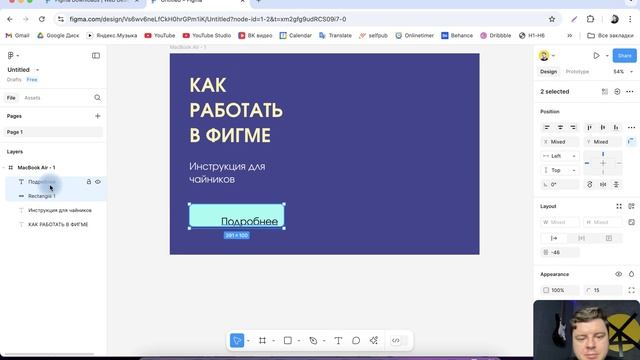Open Frame tool options chevron
The height and width of the screenshot is (360, 640).
pyautogui.click(x=273, y=340)
